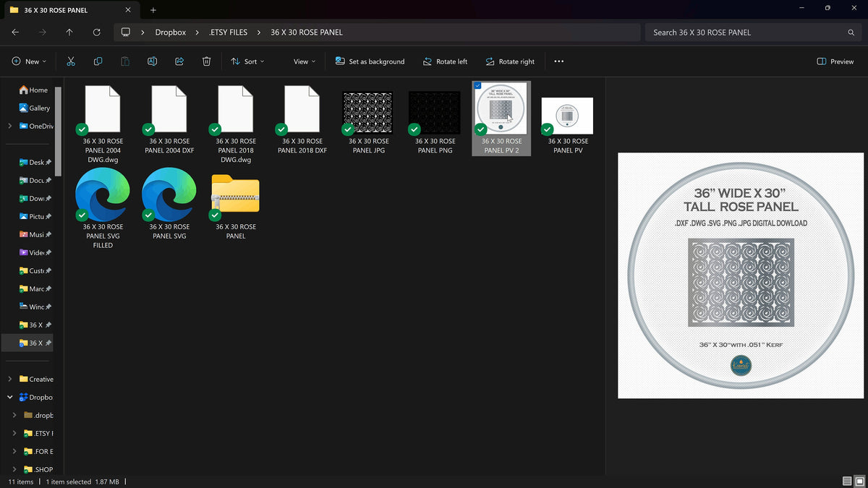Refresh the current folder view
This screenshot has width=868, height=488.
point(96,33)
